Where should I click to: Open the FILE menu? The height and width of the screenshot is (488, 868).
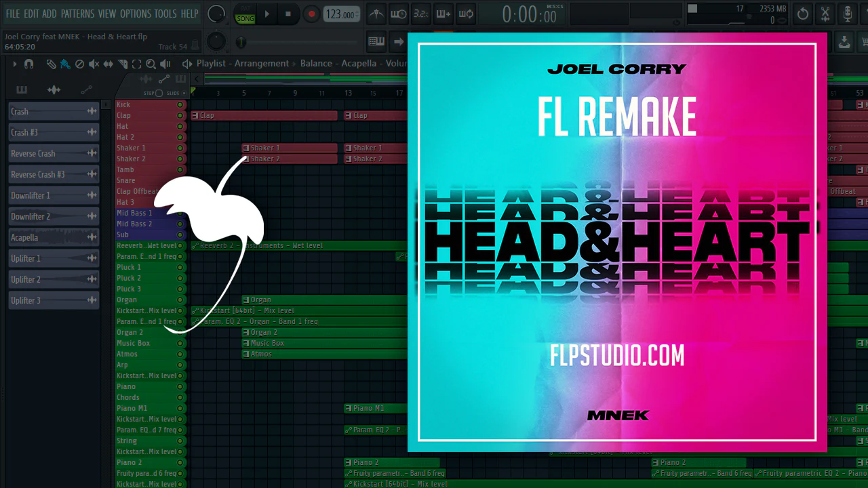point(13,14)
